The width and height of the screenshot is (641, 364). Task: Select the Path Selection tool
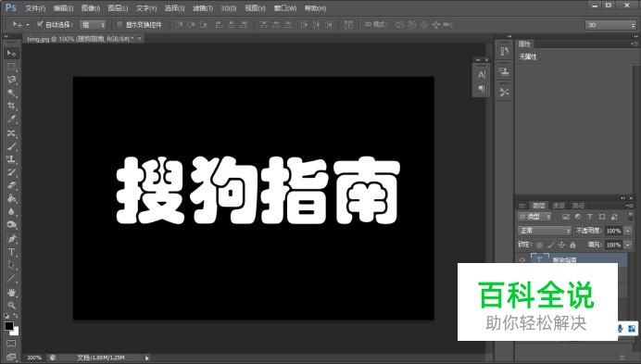click(x=11, y=265)
